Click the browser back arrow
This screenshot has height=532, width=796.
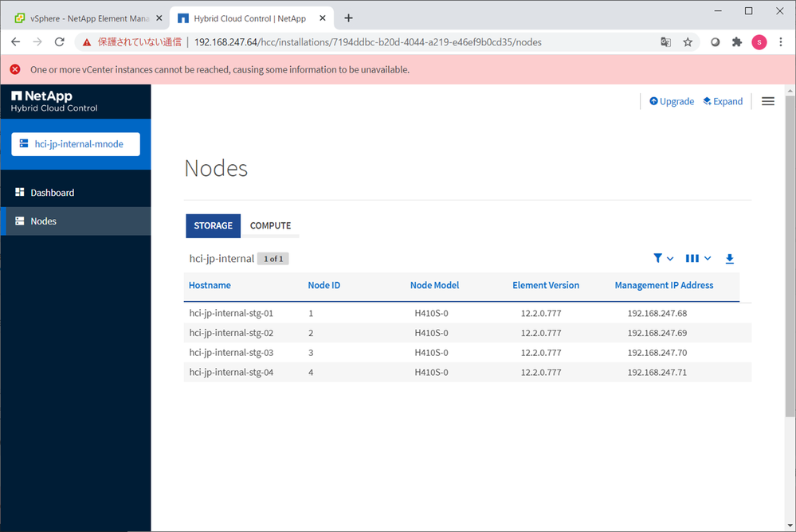pyautogui.click(x=16, y=42)
